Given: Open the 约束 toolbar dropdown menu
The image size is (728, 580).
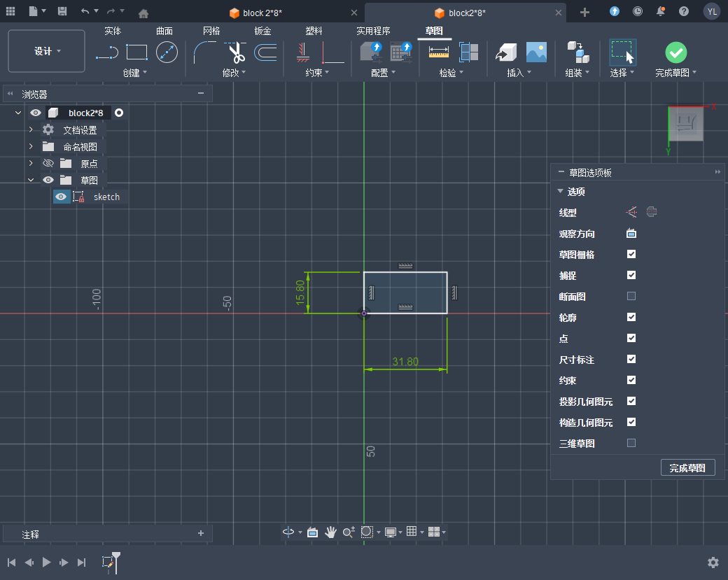Looking at the screenshot, I should 318,72.
